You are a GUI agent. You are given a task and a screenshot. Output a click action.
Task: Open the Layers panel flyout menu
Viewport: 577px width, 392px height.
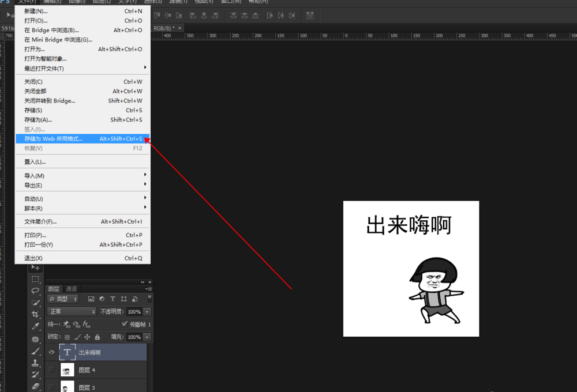point(148,289)
